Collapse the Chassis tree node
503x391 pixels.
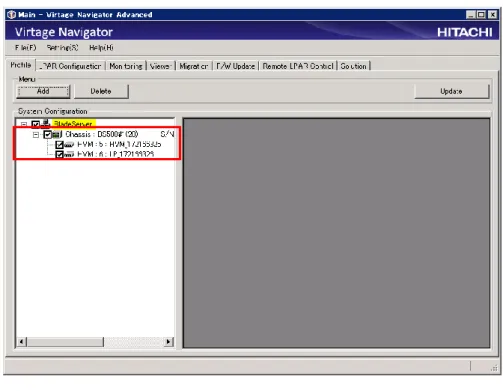pyautogui.click(x=36, y=135)
